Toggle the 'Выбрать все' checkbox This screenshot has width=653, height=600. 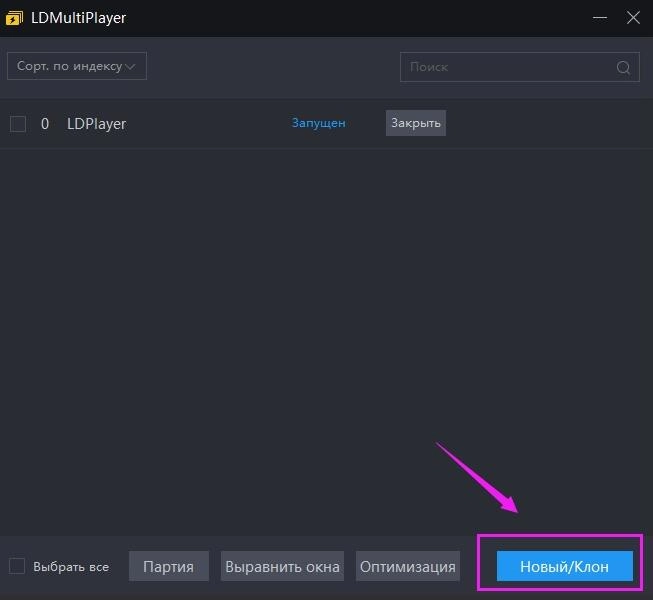coord(17,566)
